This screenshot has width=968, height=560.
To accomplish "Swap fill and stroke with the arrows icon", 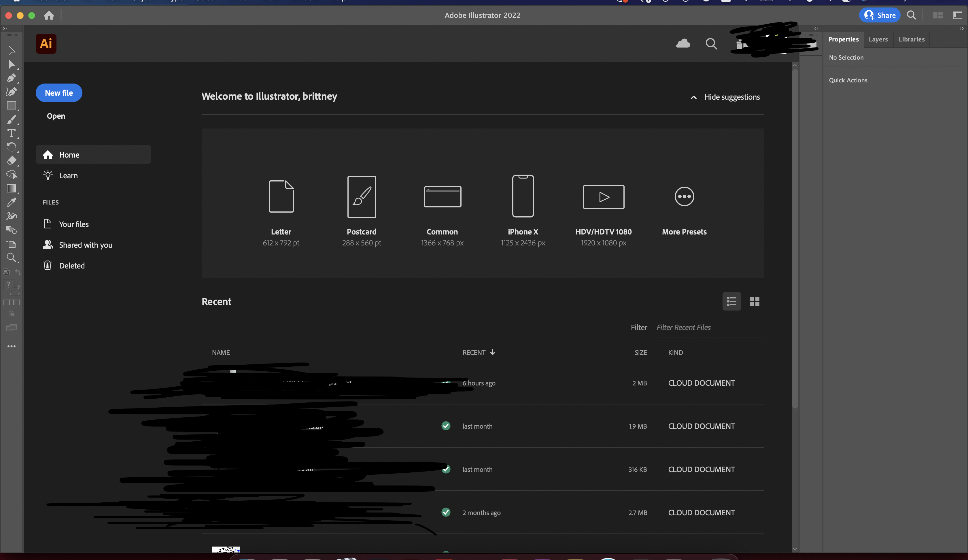I will coord(18,272).
